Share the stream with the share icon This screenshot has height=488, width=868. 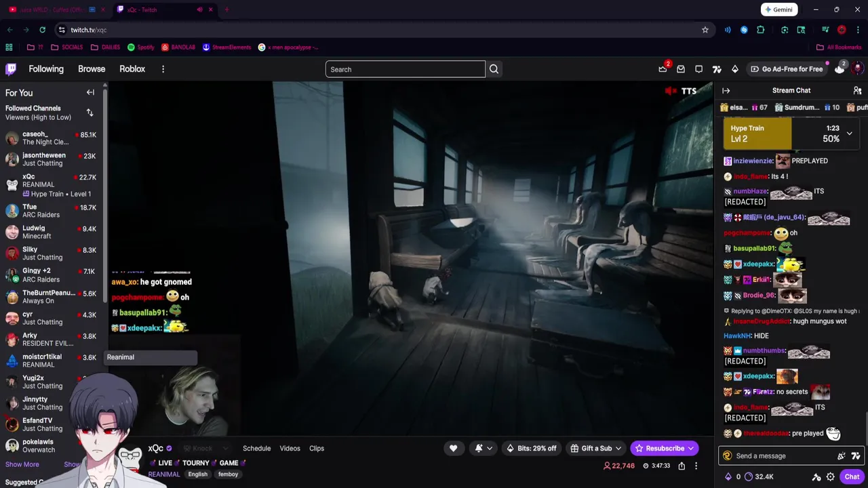(x=682, y=466)
